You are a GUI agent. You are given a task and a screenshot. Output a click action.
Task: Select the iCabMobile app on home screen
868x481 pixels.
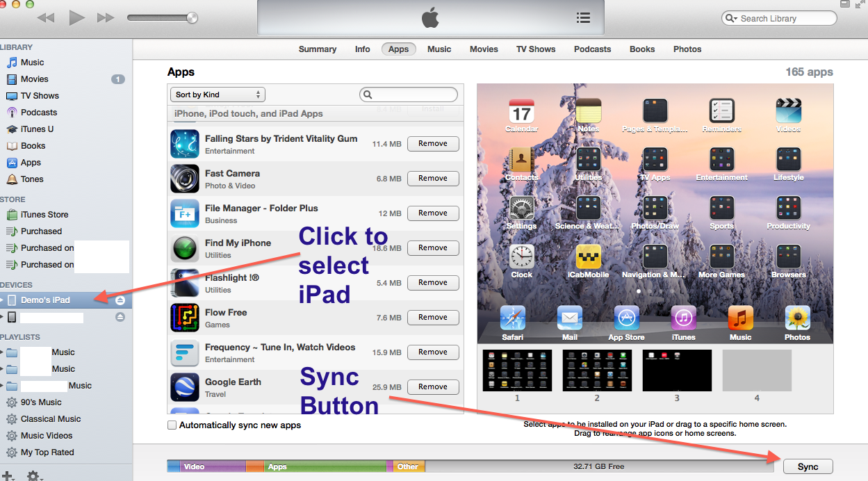tap(588, 257)
